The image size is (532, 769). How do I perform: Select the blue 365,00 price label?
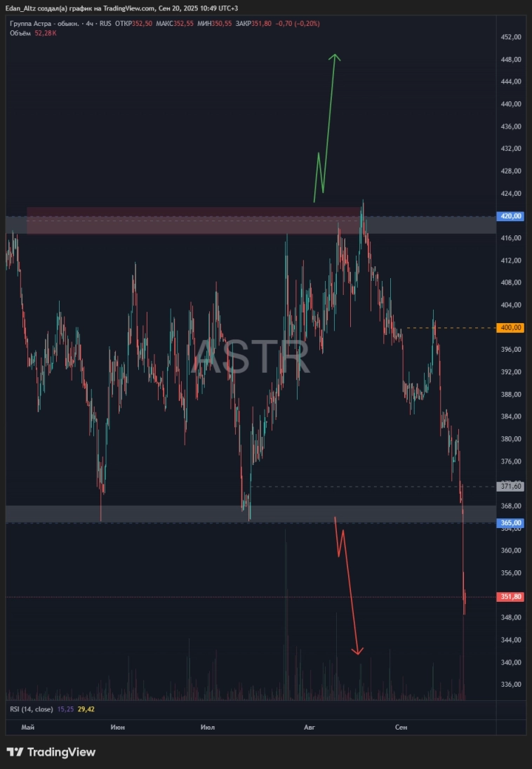[x=510, y=522]
